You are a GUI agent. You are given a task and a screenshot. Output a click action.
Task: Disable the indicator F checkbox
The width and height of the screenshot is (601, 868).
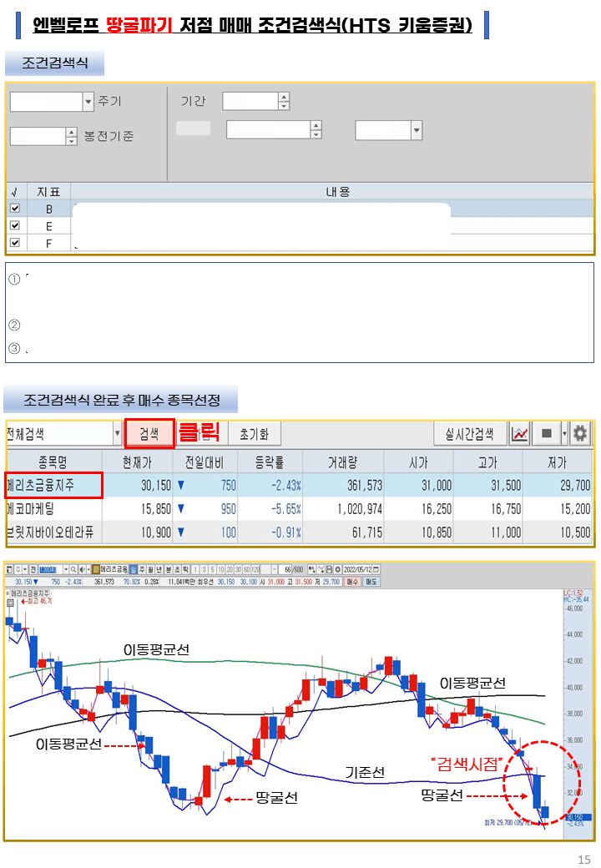pos(14,243)
